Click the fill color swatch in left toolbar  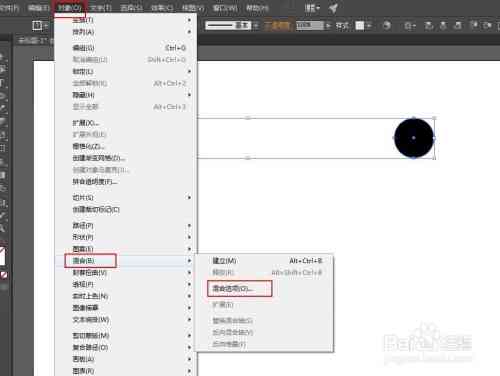2,256
